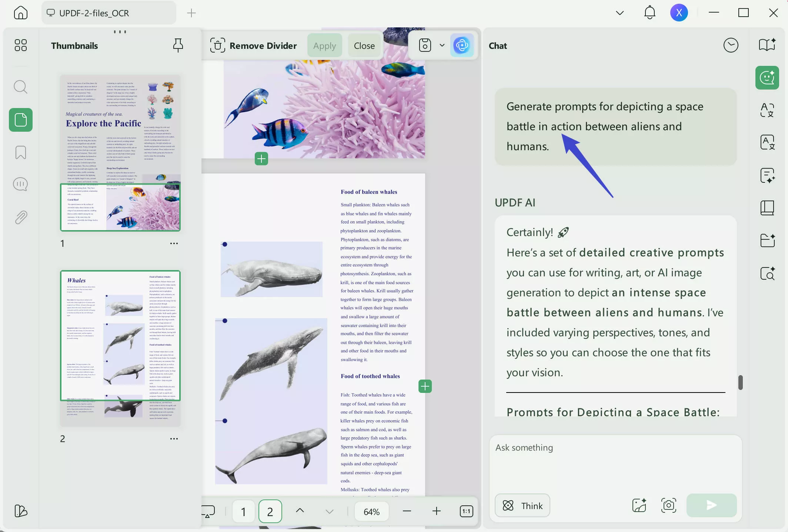Open the search panel in left sidebar
The width and height of the screenshot is (788, 532).
pyautogui.click(x=20, y=87)
